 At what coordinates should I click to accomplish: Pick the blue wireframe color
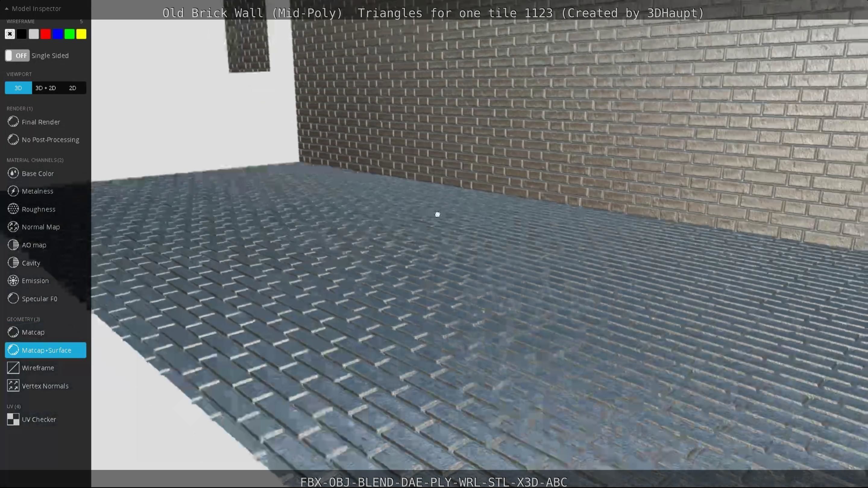tap(58, 34)
